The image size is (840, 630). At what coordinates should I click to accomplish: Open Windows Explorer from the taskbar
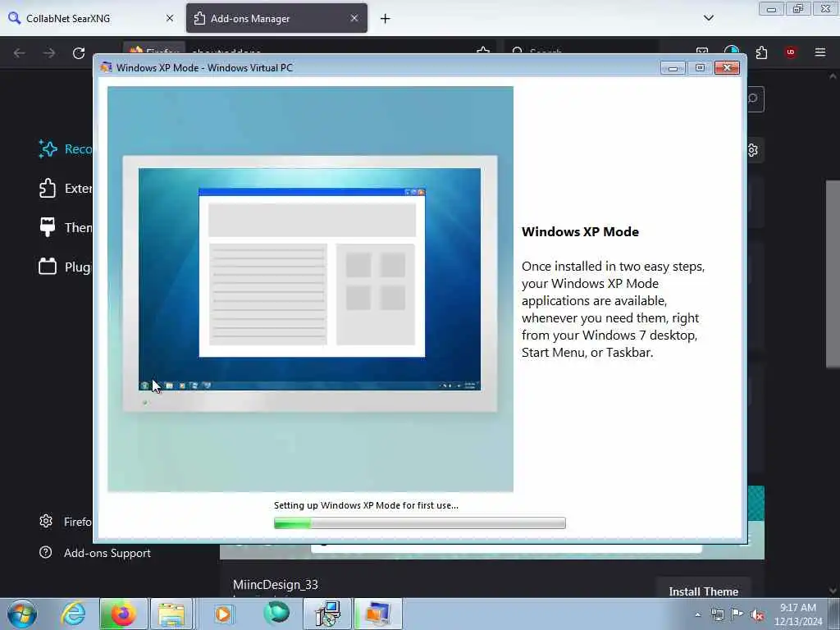(171, 614)
